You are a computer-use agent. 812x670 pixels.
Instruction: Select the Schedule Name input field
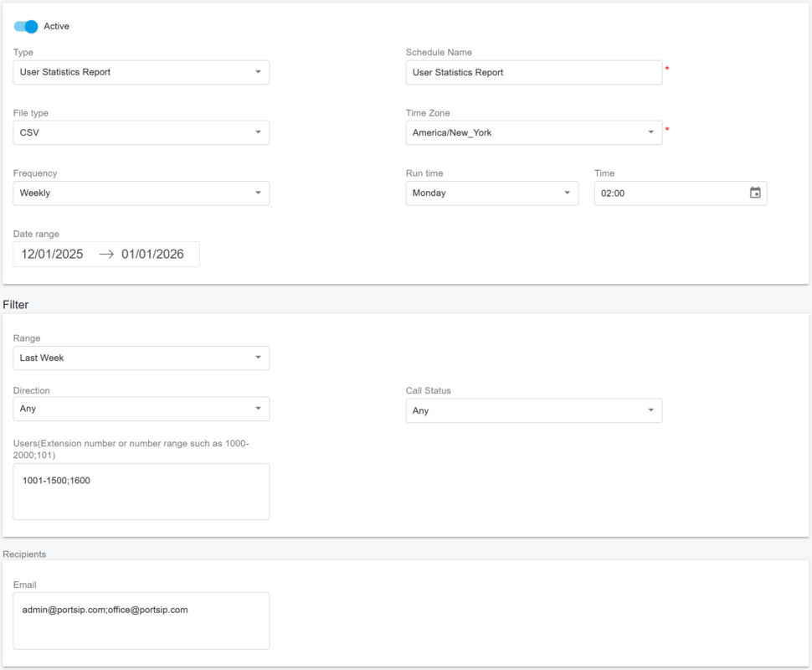534,72
